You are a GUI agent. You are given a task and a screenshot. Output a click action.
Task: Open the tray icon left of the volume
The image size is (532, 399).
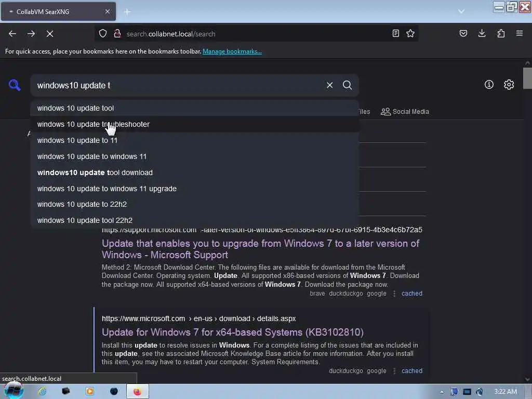(467, 392)
